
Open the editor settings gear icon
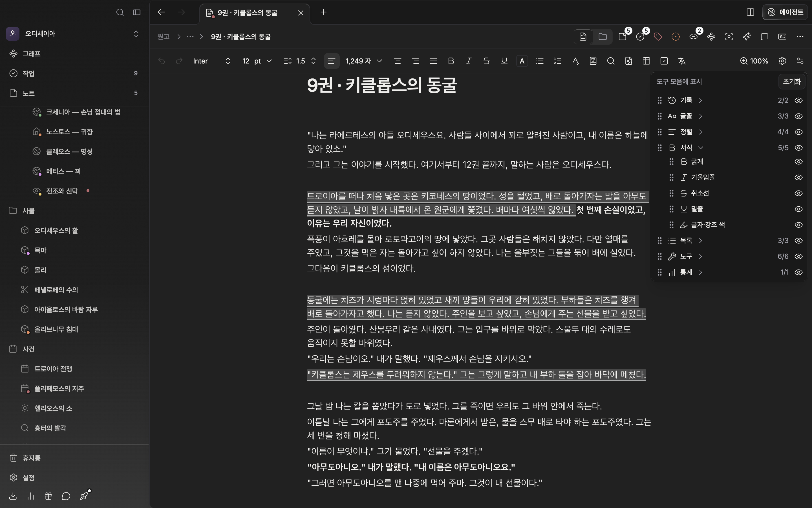click(782, 61)
